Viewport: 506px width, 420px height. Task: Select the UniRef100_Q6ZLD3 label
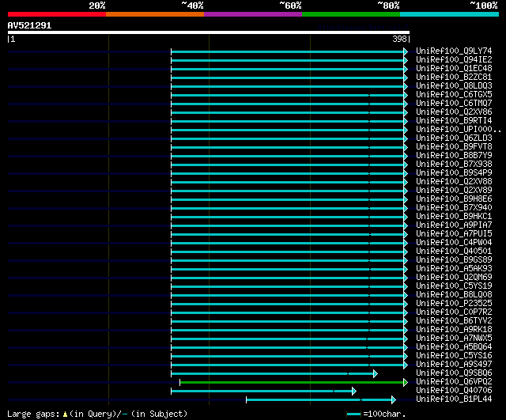(x=454, y=138)
